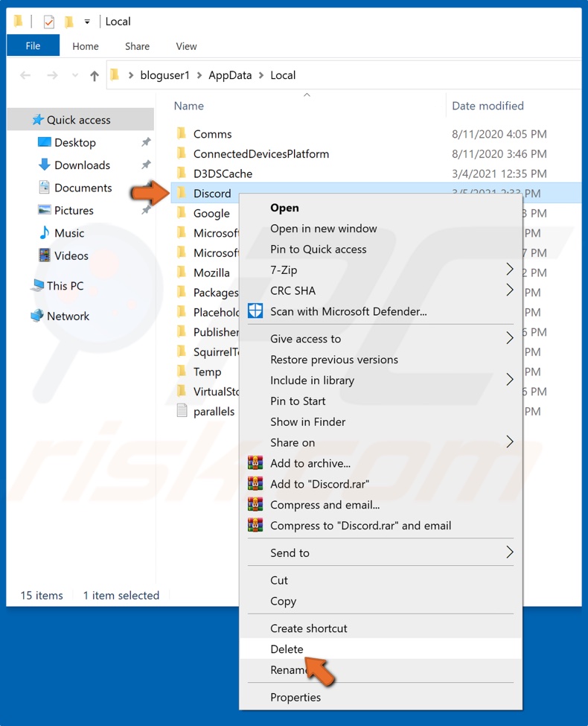Click the Music note icon in sidebar

[x=45, y=232]
